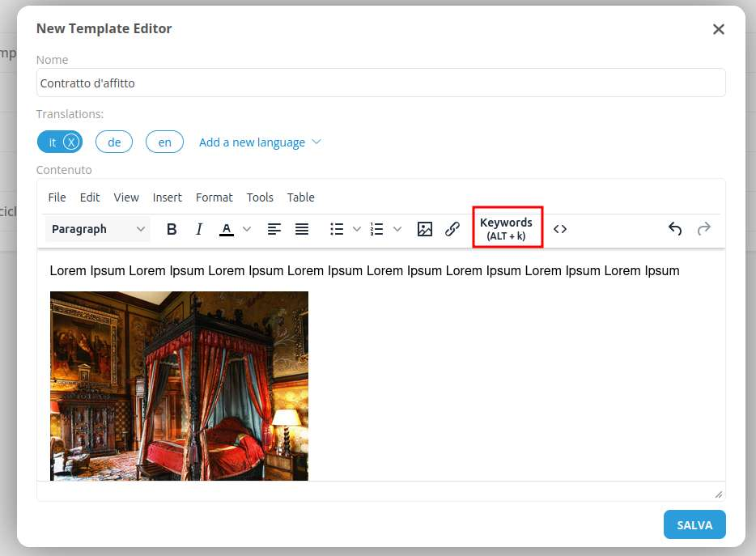The height and width of the screenshot is (556, 756).
Task: Open the Keywords (ALT + k) button
Action: pyautogui.click(x=507, y=228)
